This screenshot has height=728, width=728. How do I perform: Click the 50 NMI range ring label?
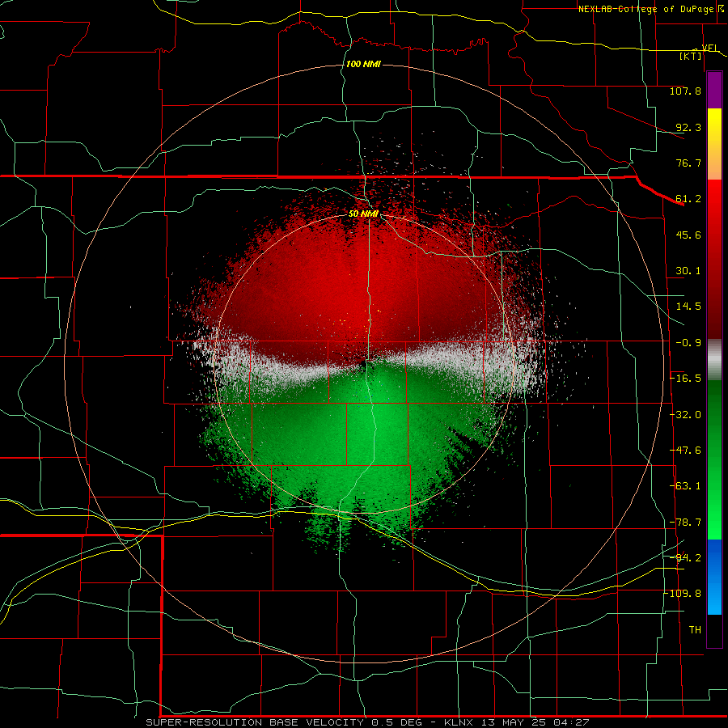click(x=363, y=214)
